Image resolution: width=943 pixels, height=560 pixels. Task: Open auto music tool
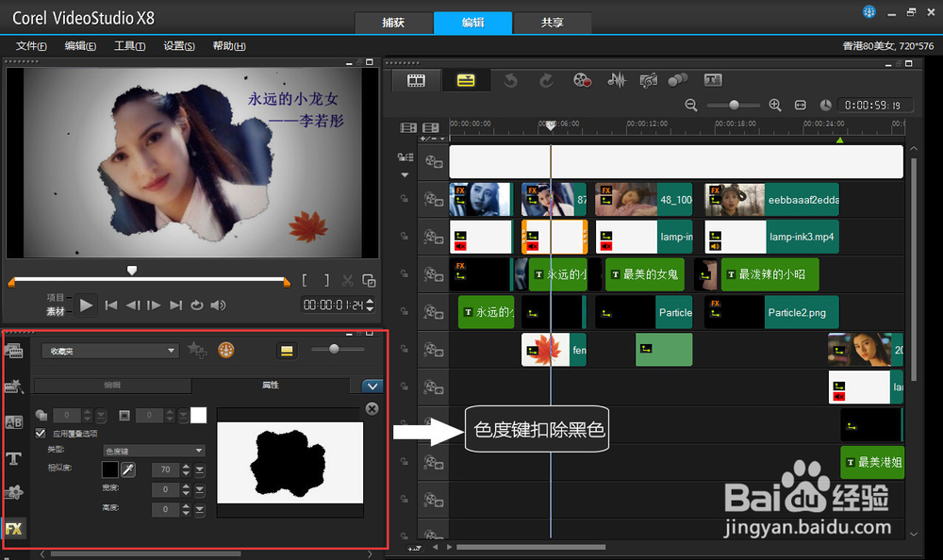click(x=649, y=80)
